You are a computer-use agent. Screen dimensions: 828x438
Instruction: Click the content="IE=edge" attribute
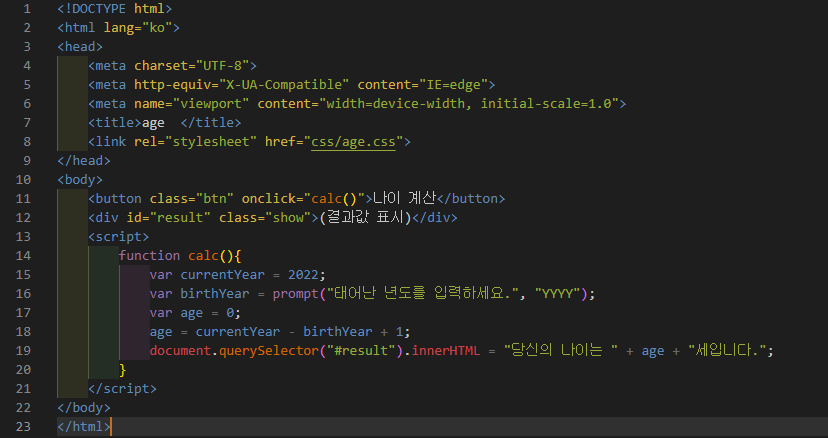point(422,85)
